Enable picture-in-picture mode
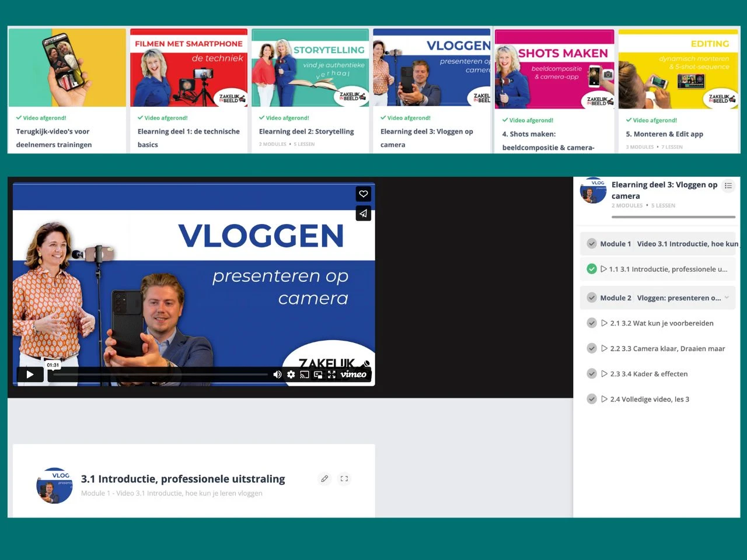The height and width of the screenshot is (560, 747). pos(318,374)
